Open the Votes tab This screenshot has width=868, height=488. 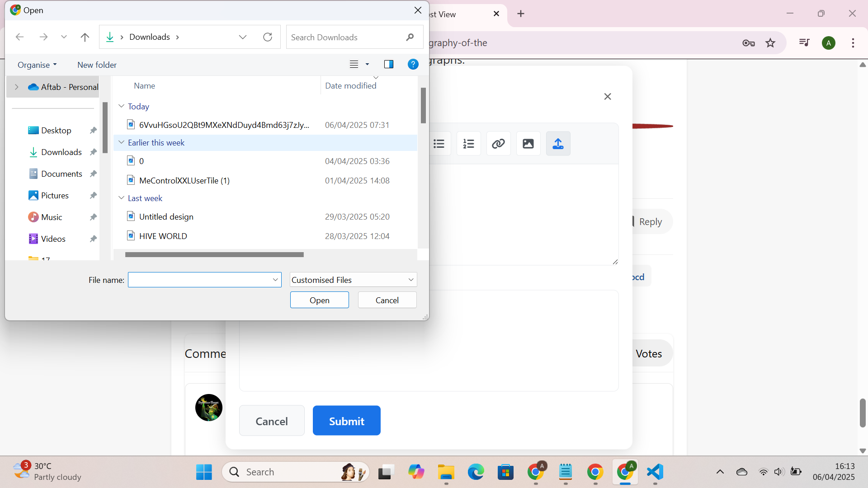pyautogui.click(x=649, y=353)
